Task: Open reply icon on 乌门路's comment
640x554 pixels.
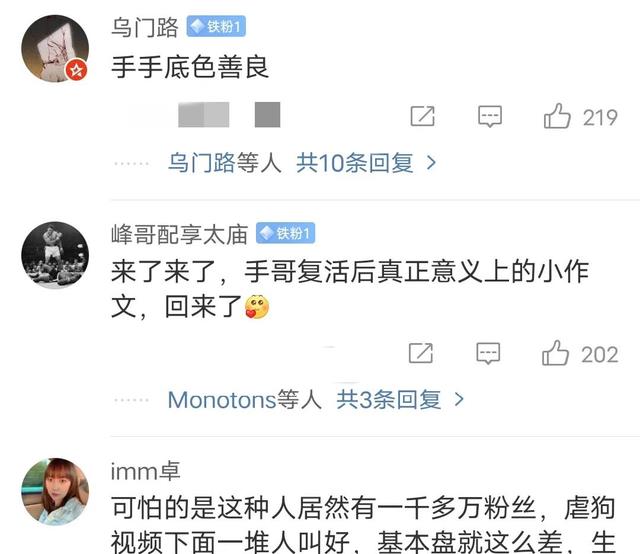Action: [490, 117]
